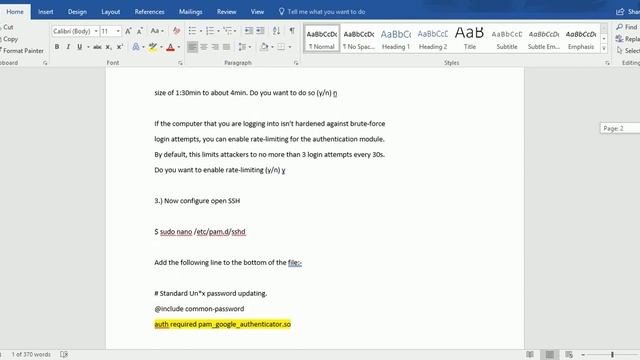Apply Subtitle style
640x360 pixels.
click(507, 38)
